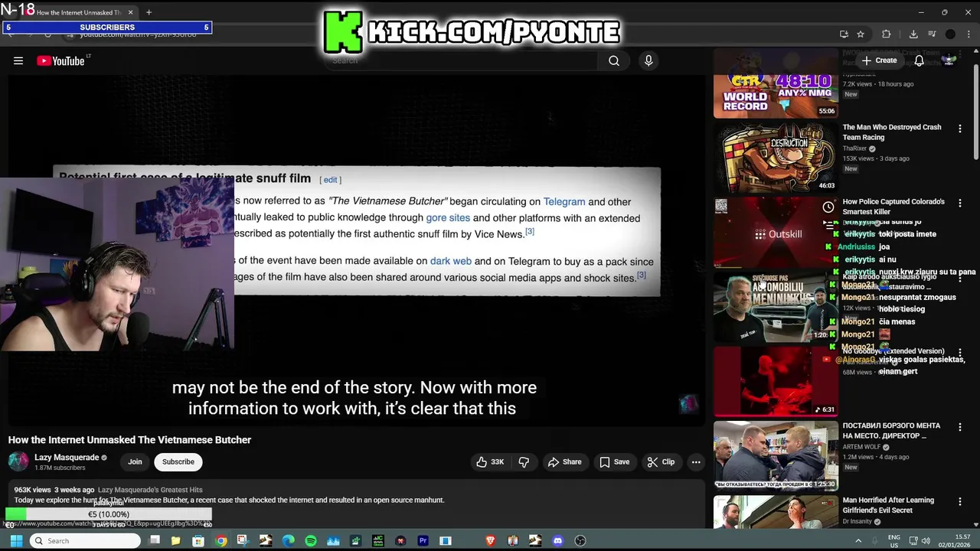
Task: Click the video title 'How the Internet Unmasked The Vietnamese Butcher'
Action: (x=129, y=440)
